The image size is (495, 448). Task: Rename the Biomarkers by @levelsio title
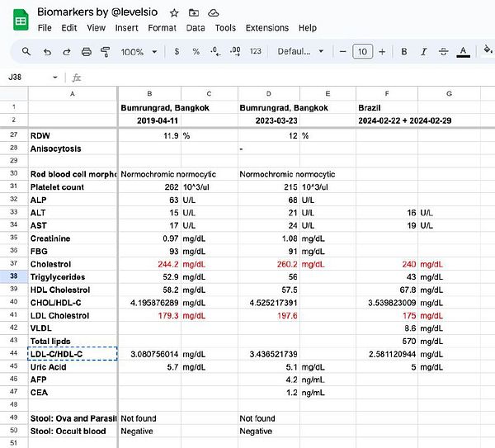97,12
